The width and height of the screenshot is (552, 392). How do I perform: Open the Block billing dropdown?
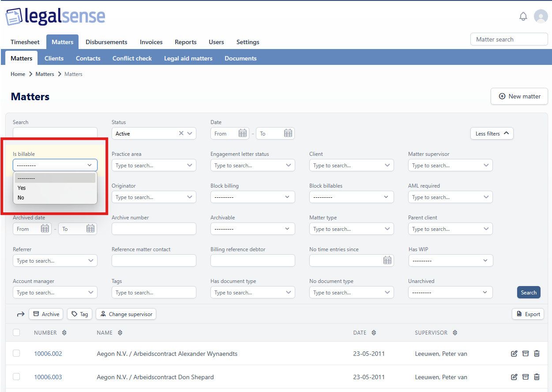[253, 197]
